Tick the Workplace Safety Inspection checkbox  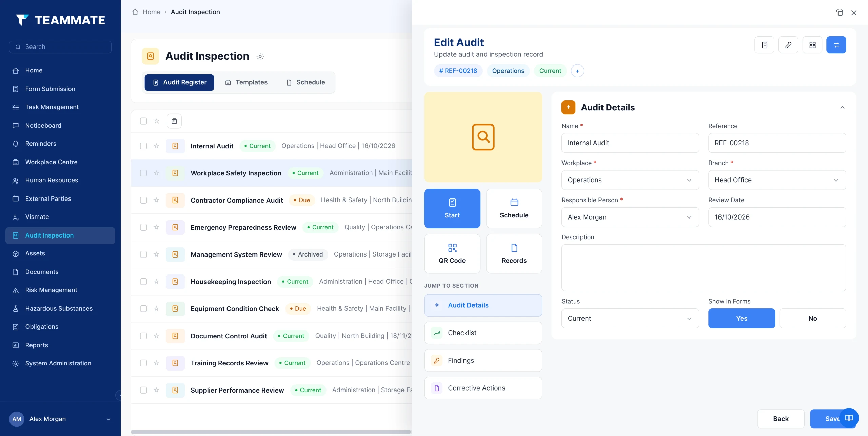(143, 173)
